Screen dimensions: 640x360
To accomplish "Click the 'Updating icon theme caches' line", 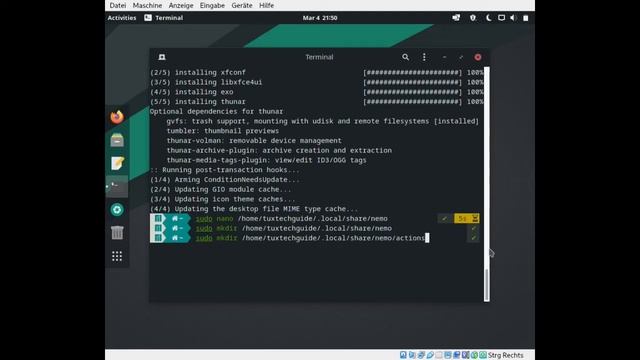I will tap(222, 199).
